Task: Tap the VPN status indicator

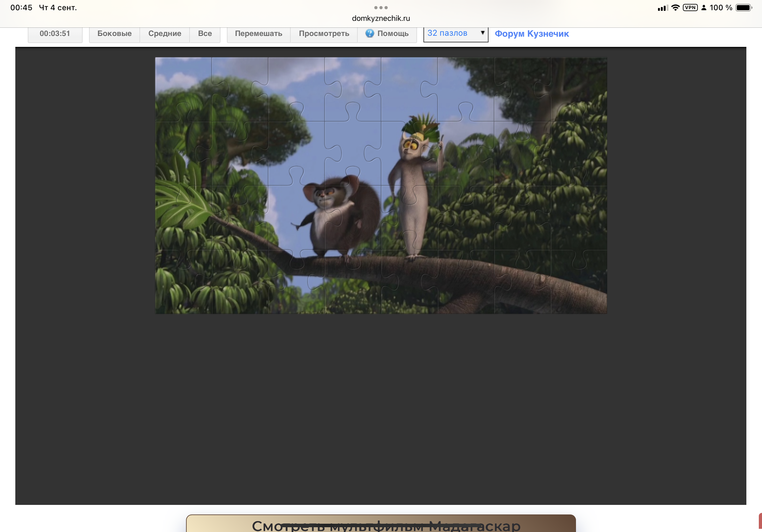Action: pos(690,8)
